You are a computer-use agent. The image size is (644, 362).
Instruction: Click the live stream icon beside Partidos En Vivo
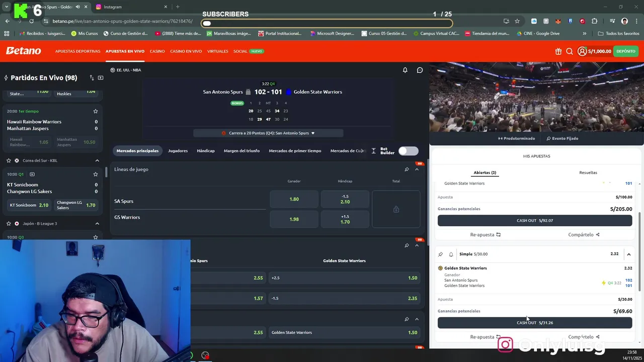pyautogui.click(x=101, y=78)
